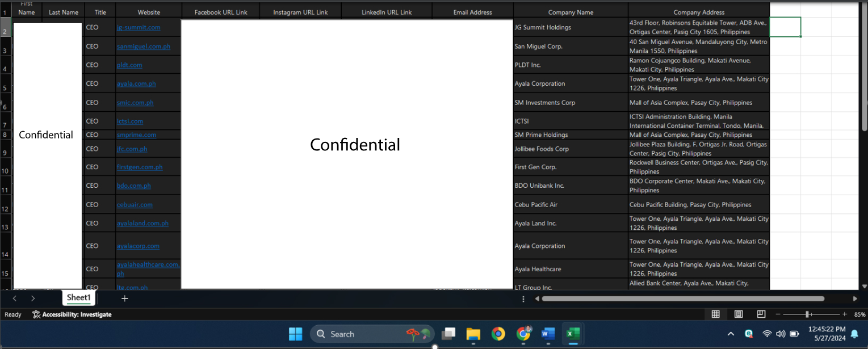Open the clock showing 12:45:22 PM
868x349 pixels.
click(x=826, y=333)
